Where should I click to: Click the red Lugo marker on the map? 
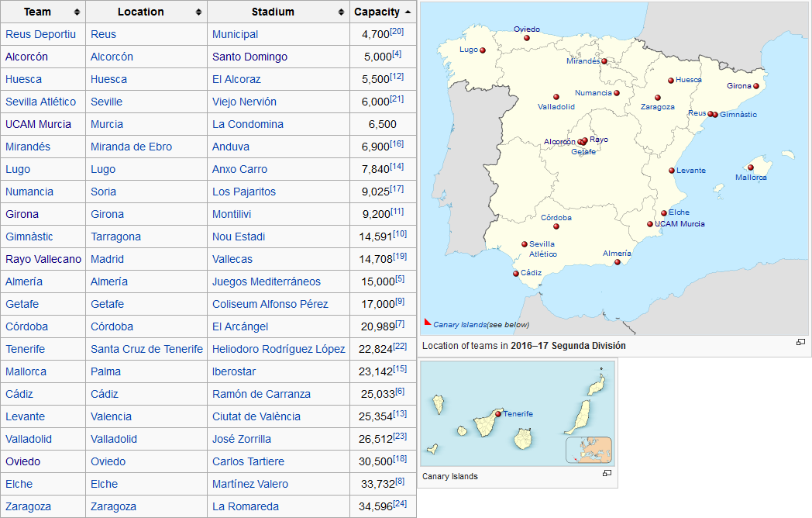(483, 50)
